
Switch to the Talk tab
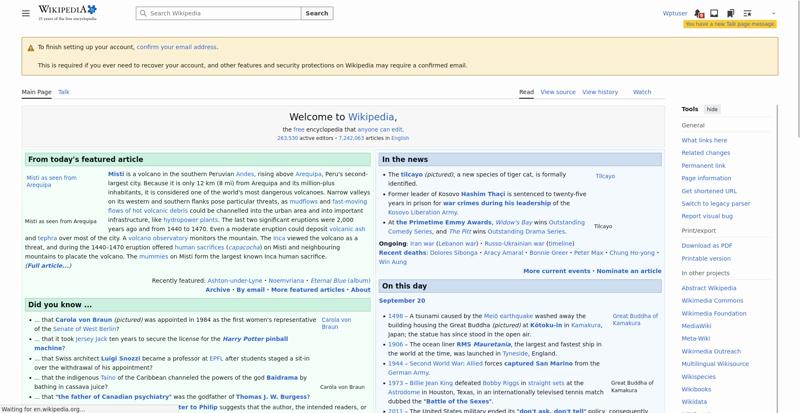point(63,92)
